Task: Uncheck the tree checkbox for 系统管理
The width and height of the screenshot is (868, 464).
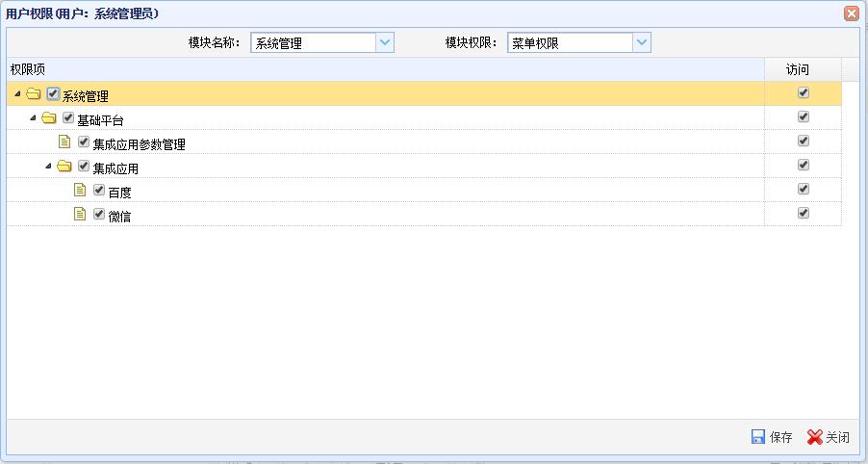Action: click(53, 93)
